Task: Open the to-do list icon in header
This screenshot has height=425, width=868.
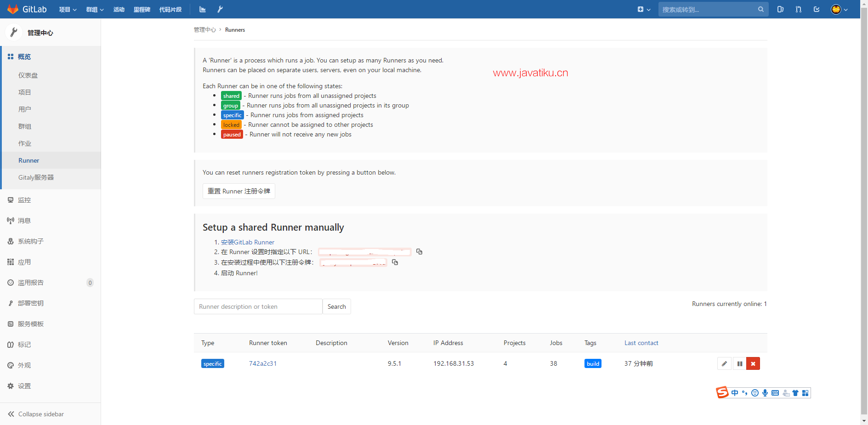Action: 817,9
